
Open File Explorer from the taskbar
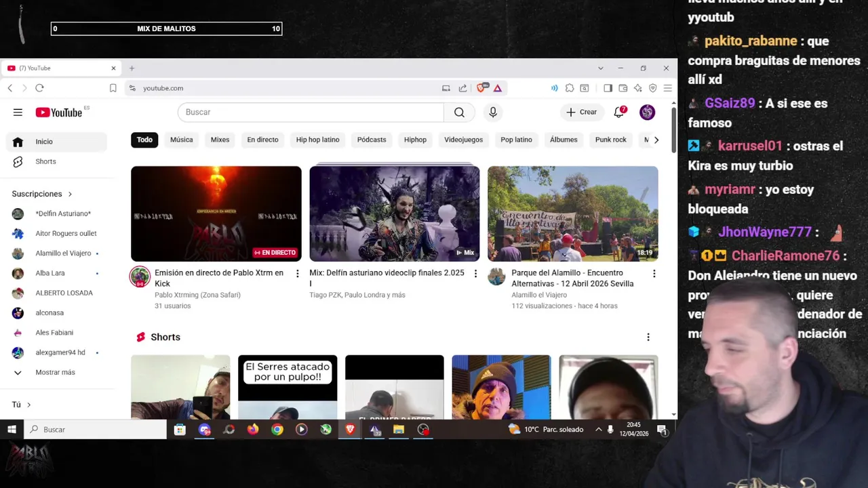pyautogui.click(x=399, y=430)
